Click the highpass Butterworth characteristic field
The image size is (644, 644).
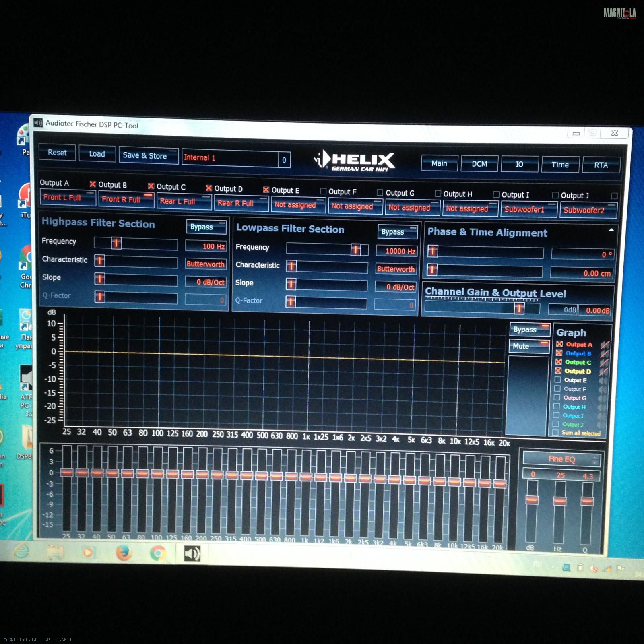205,264
